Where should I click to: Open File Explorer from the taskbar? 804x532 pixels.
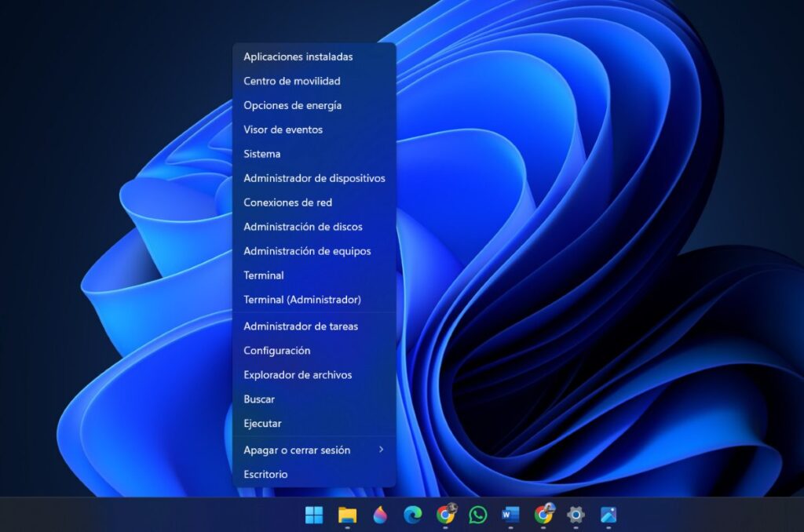(x=346, y=516)
